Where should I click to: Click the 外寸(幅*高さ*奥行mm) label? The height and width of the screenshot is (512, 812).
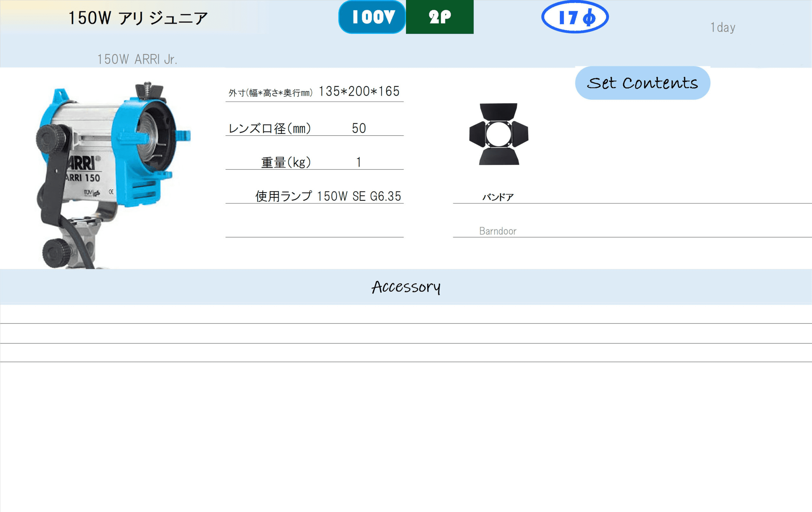point(271,93)
